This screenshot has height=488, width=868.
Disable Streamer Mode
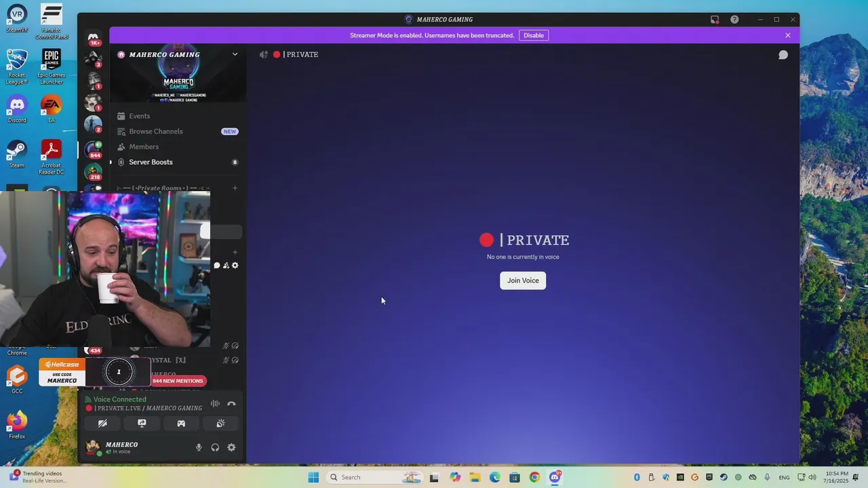click(x=534, y=35)
